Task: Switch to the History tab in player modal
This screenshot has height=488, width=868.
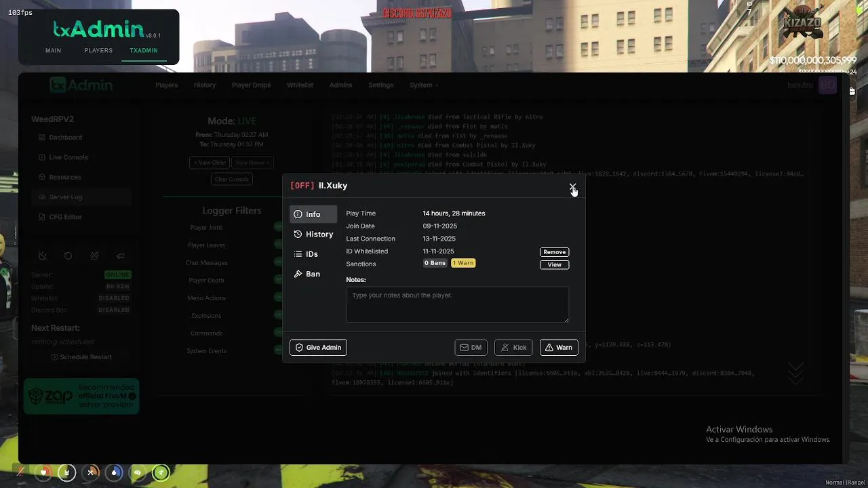Action: coord(313,234)
